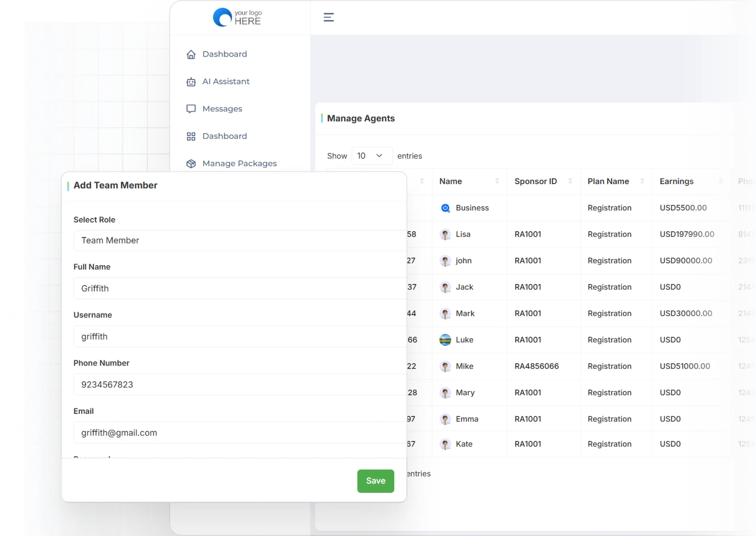The width and height of the screenshot is (756, 536).
Task: Click Kate's avatar image
Action: [x=445, y=444]
